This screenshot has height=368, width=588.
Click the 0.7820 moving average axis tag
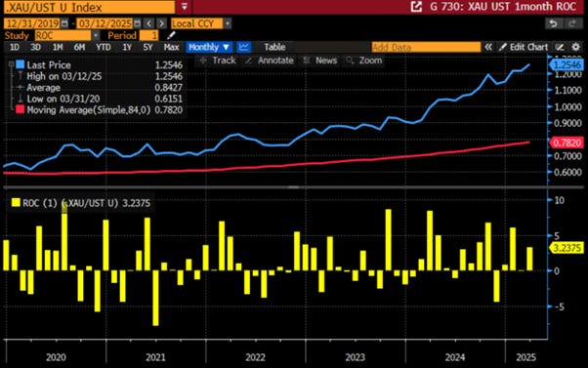(567, 143)
